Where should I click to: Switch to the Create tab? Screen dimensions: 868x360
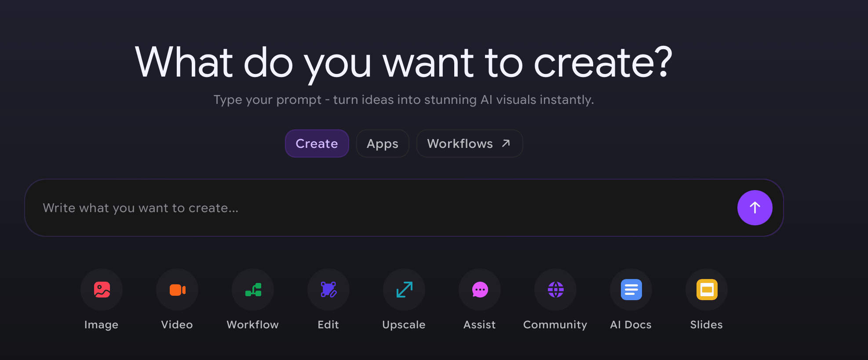[317, 143]
